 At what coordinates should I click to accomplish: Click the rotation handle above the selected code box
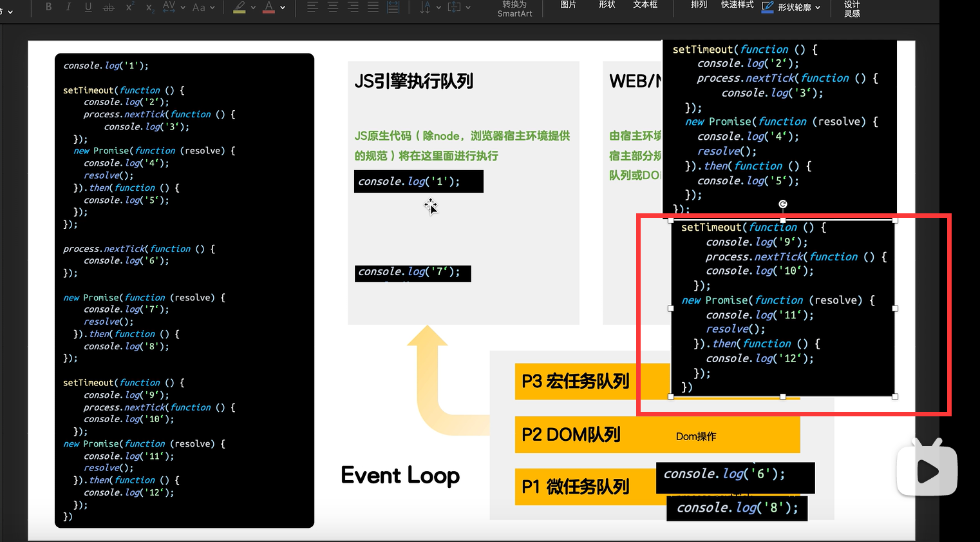[x=783, y=204]
